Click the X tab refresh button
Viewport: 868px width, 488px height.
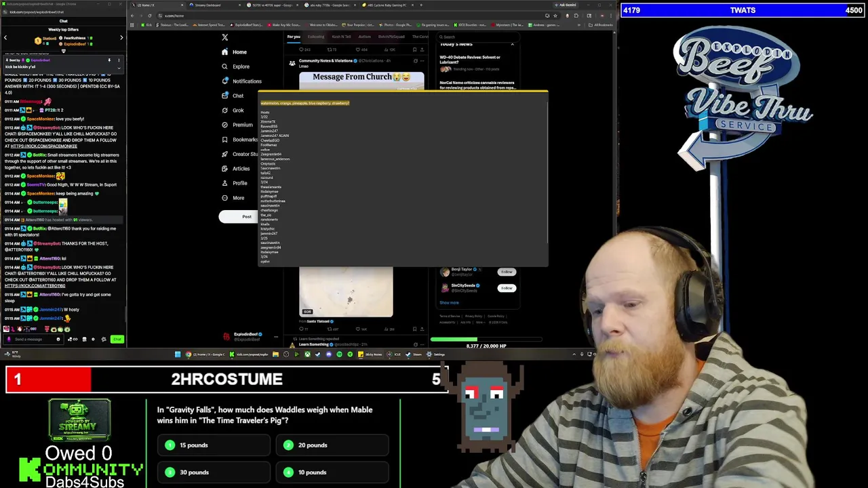[150, 16]
